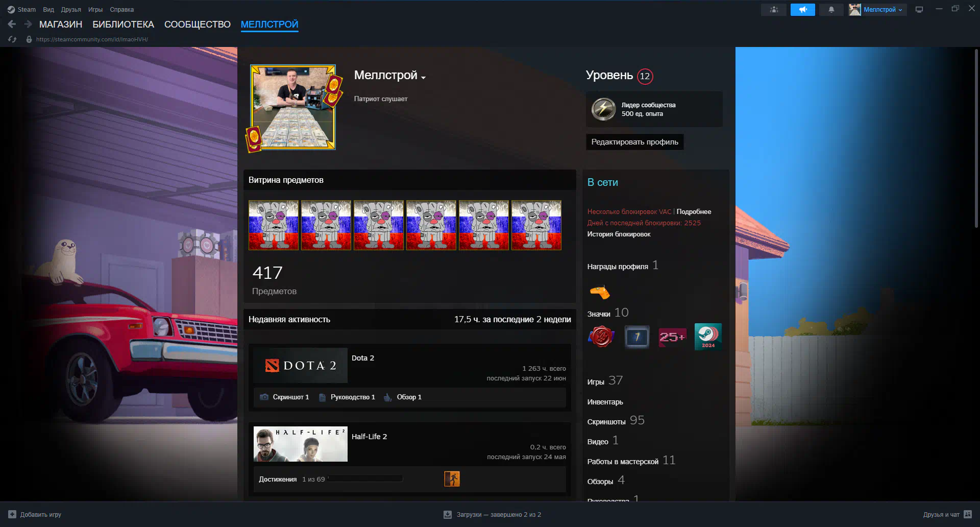This screenshot has height=527, width=980.
Task: Open the last showcase item thumbnail
Action: coord(536,225)
